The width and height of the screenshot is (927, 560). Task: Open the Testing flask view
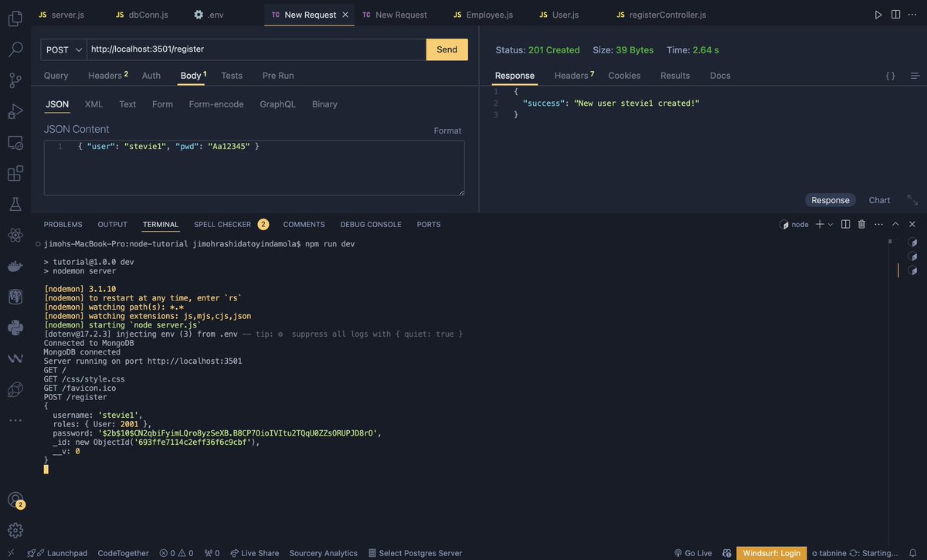(x=15, y=204)
